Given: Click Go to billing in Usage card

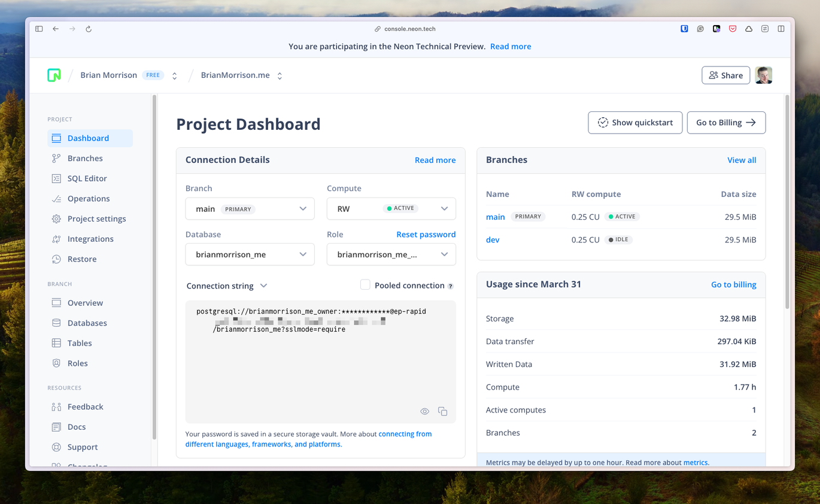Looking at the screenshot, I should (x=734, y=285).
